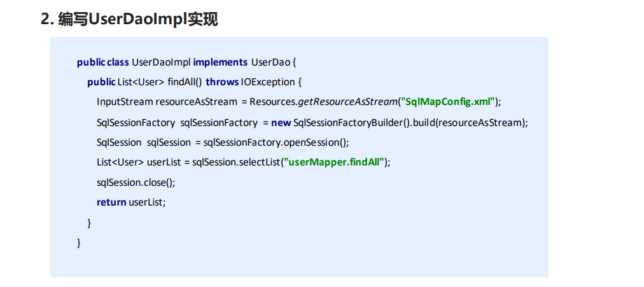Viewport: 644px width, 287px height.
Task: Click the "public class" keywords on the first code line
Action: [x=102, y=62]
